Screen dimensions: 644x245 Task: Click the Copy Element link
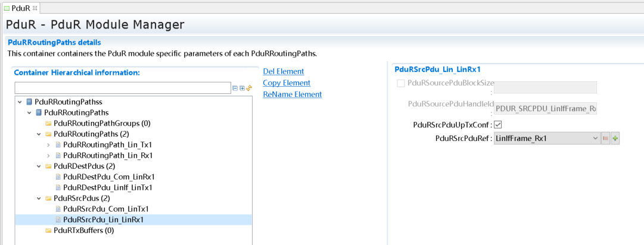coord(287,83)
